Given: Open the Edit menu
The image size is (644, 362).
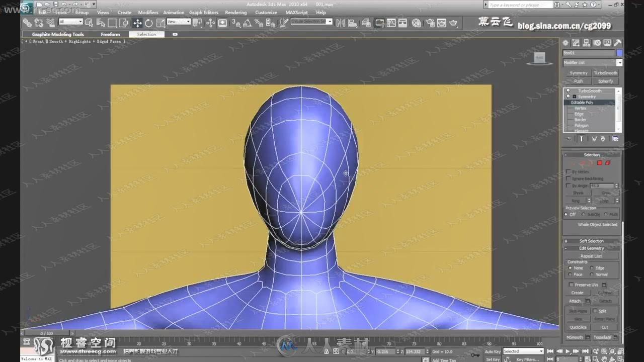Looking at the screenshot, I should click(x=43, y=13).
